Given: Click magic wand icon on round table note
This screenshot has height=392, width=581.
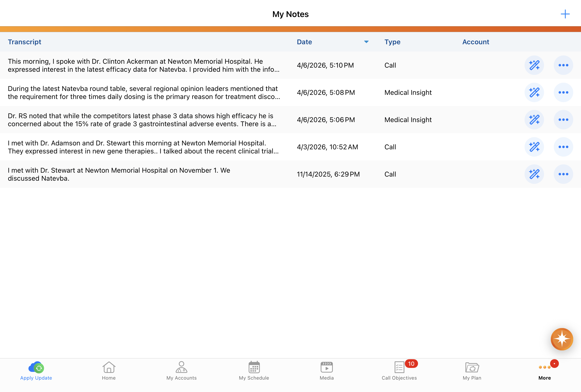Looking at the screenshot, I should (534, 92).
